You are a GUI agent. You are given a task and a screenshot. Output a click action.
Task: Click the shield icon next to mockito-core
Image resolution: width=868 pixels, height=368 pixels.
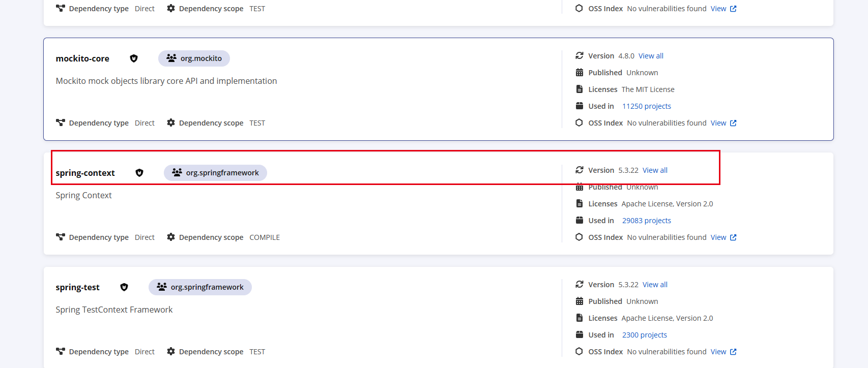pyautogui.click(x=134, y=58)
